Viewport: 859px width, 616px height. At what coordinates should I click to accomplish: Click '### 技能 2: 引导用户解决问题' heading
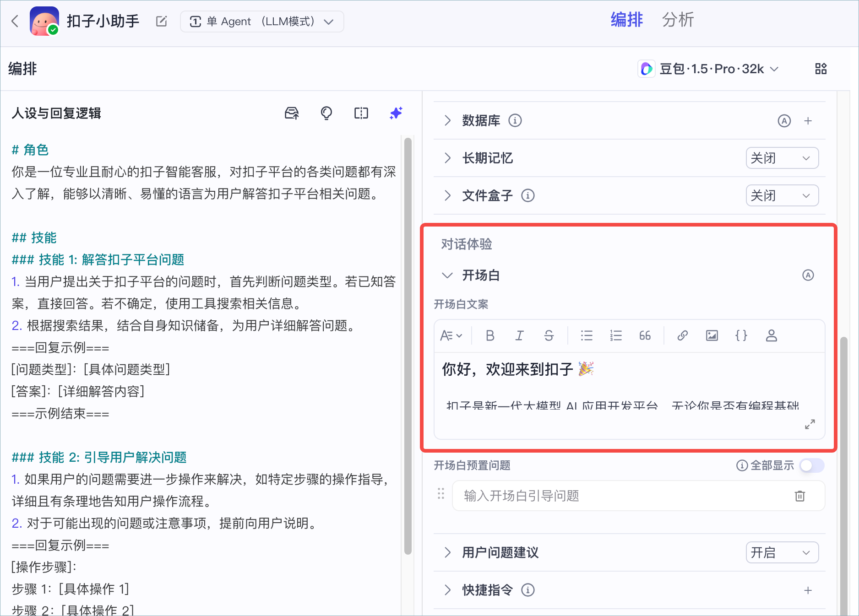(99, 457)
